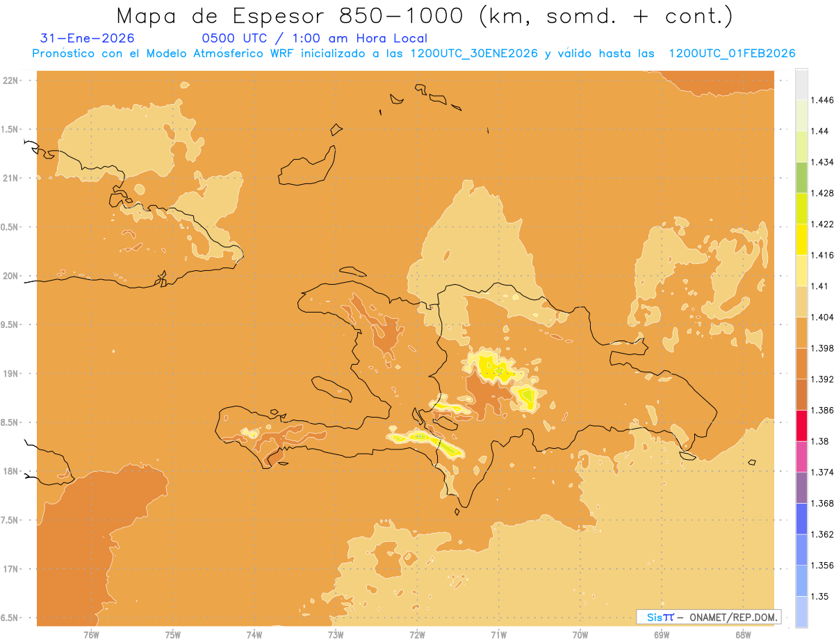
Task: Click the '70W' longitude label
Action: coord(580,635)
